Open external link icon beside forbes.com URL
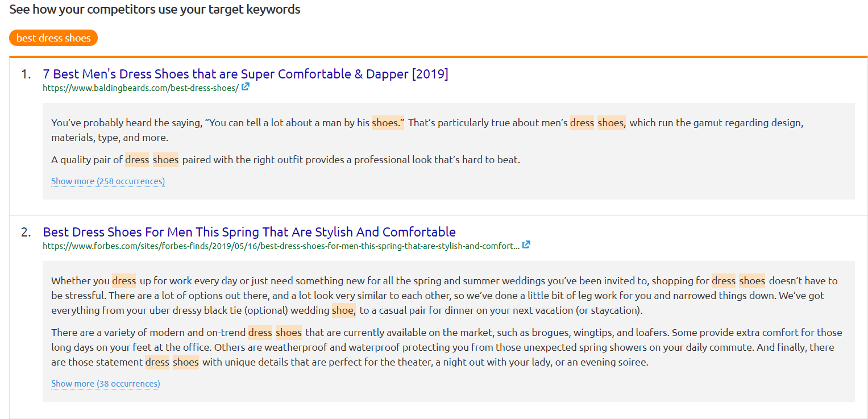Screen dimensions: 868x419 (x=526, y=245)
